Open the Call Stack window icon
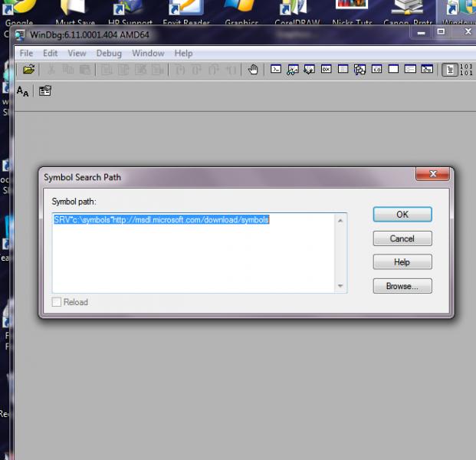Screen dimensions: 476x460 click(x=359, y=70)
